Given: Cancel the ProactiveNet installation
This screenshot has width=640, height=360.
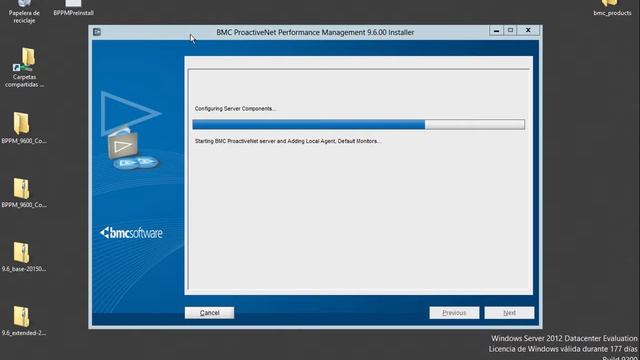Looking at the screenshot, I should (x=209, y=313).
